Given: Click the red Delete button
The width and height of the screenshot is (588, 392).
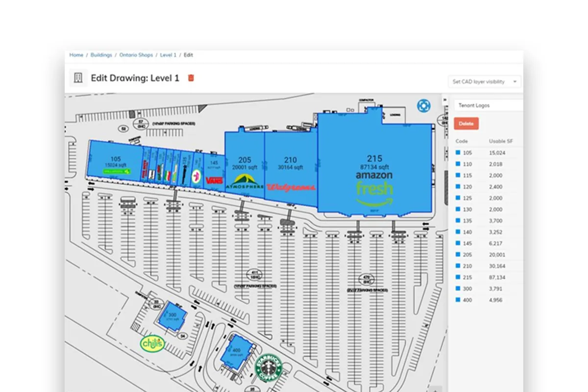Looking at the screenshot, I should coord(466,123).
